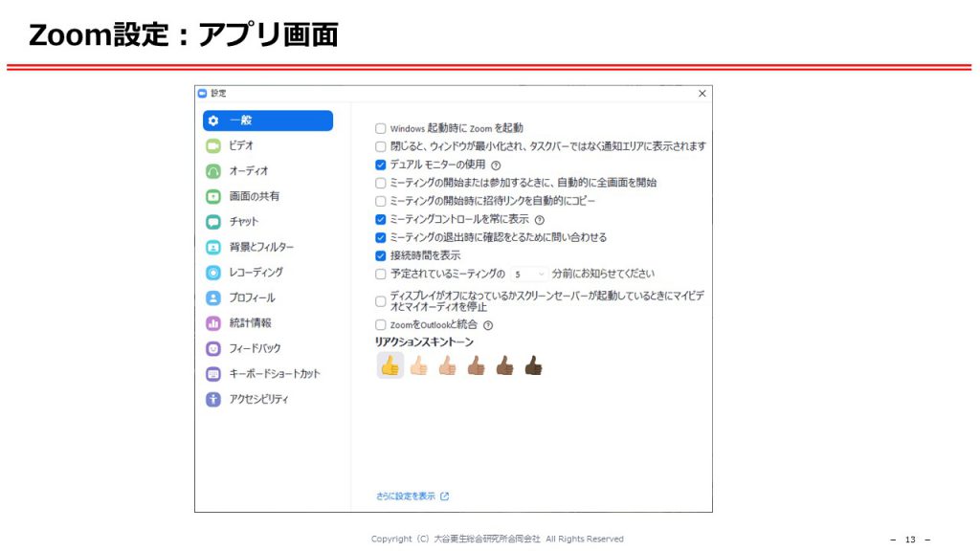
Task: Open 背景とフィルター settings tab
Action: (x=268, y=248)
